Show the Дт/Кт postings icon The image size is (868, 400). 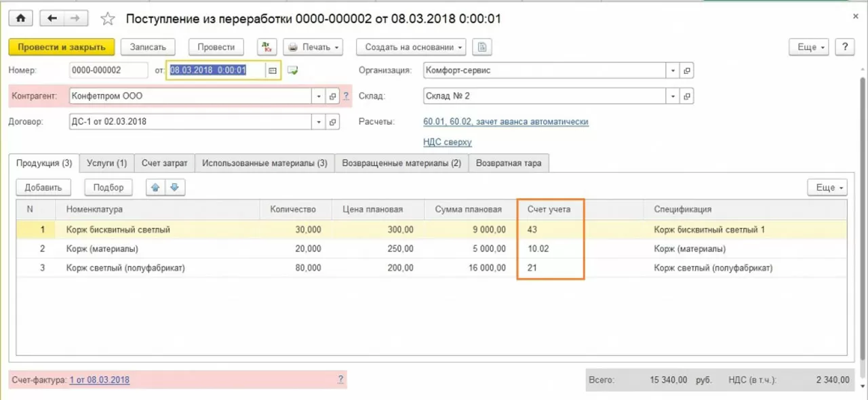click(267, 47)
